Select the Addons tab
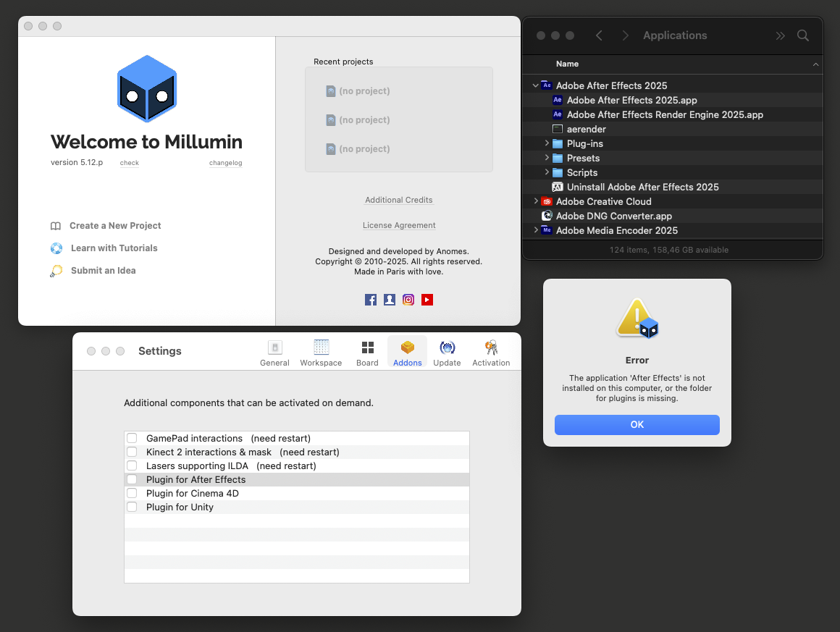The height and width of the screenshot is (632, 840). pyautogui.click(x=407, y=353)
